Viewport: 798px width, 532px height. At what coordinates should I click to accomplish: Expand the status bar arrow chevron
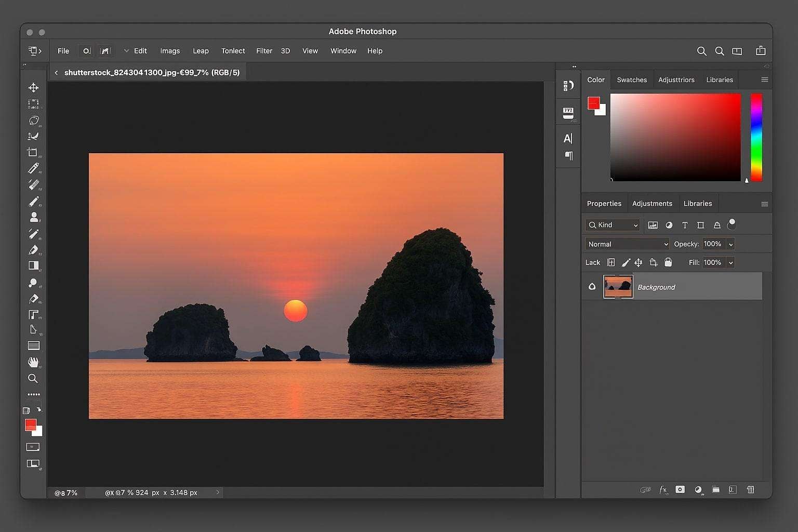218,493
